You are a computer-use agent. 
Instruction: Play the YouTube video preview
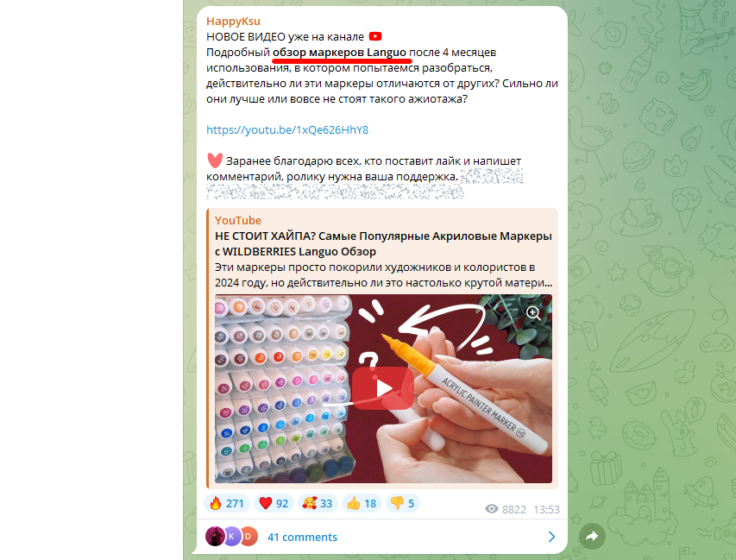[383, 388]
